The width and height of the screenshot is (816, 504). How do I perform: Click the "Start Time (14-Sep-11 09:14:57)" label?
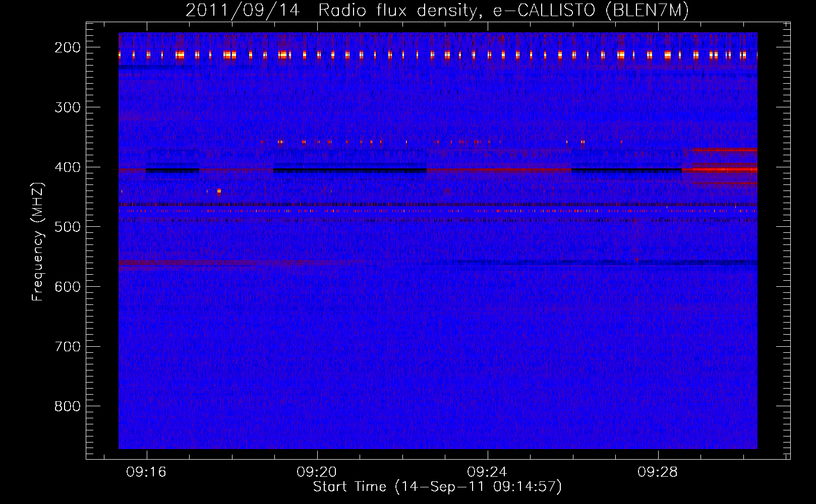tap(437, 487)
